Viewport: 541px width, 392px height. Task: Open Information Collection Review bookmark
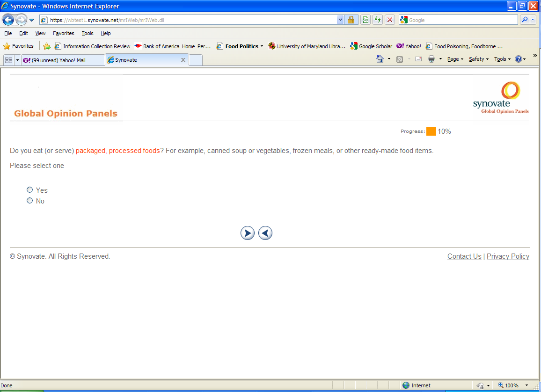(93, 46)
